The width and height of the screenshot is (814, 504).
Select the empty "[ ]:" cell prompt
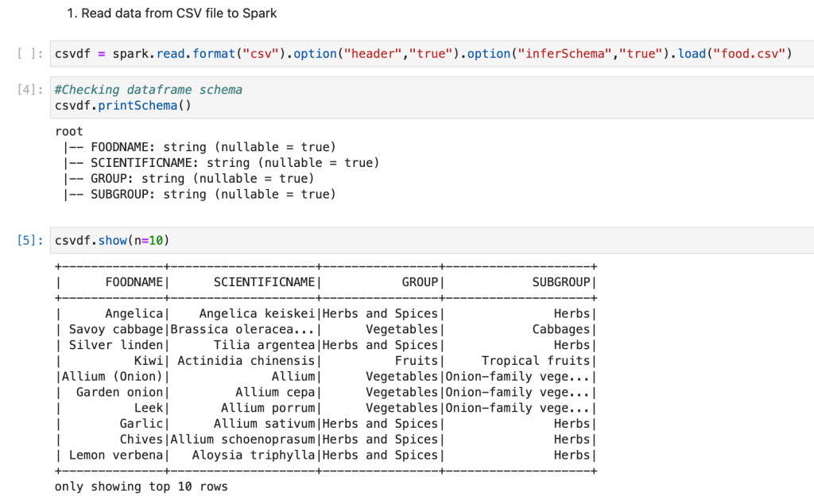[x=30, y=54]
